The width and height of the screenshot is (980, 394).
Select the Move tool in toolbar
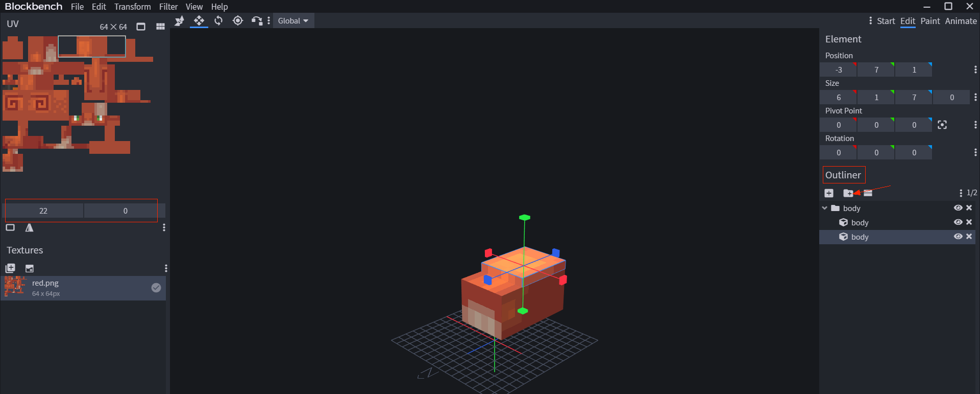[199, 21]
